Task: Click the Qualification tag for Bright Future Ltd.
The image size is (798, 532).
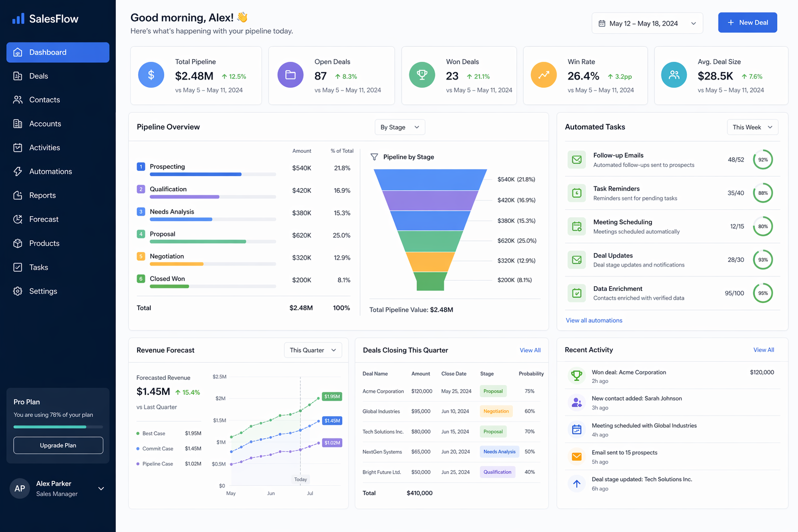Action: click(497, 472)
